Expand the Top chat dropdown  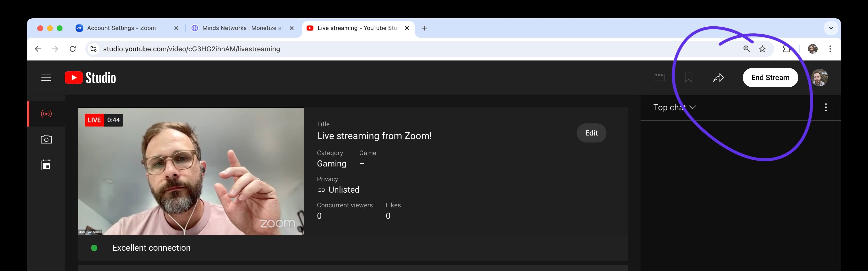pos(674,107)
